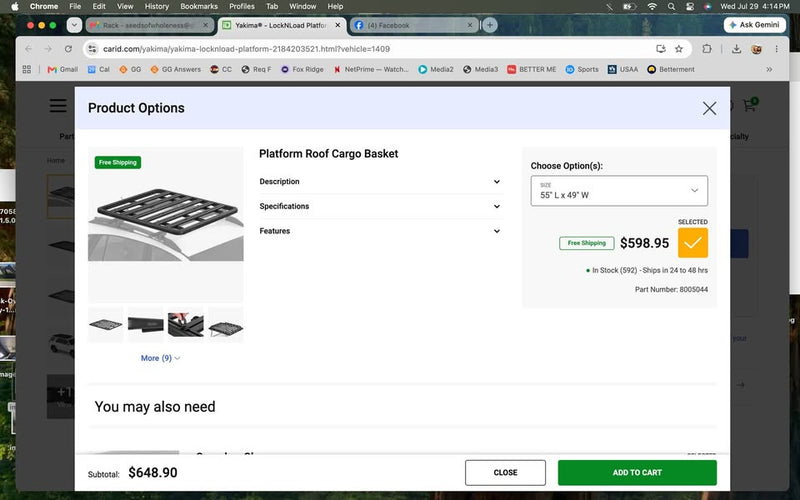Switch to the Facebook tab
The image size is (800, 500).
(413, 25)
